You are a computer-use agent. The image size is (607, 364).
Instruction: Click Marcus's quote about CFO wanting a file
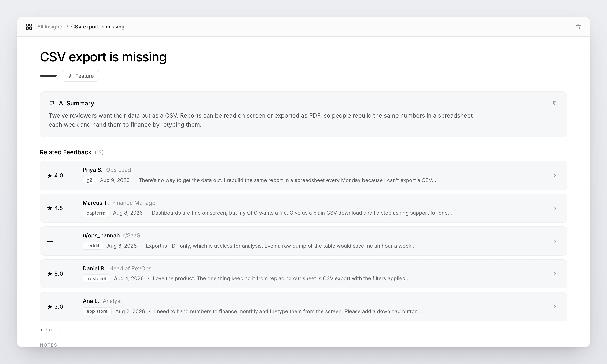coord(302,213)
